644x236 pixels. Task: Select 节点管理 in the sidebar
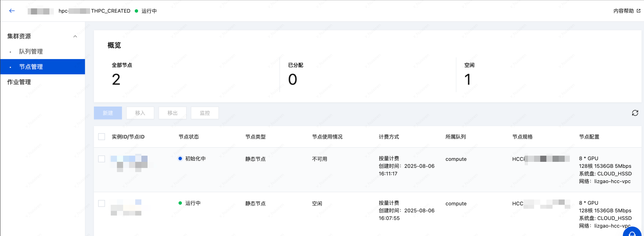pyautogui.click(x=31, y=67)
